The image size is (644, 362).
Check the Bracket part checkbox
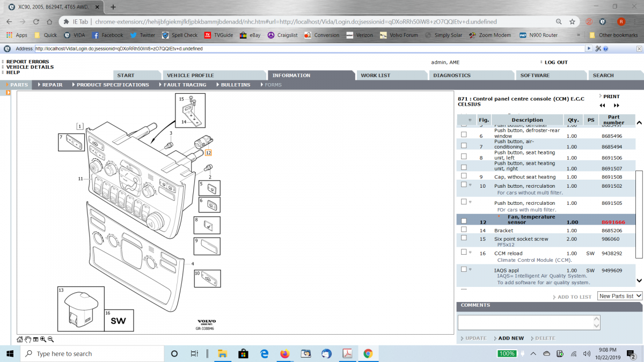[x=464, y=230]
